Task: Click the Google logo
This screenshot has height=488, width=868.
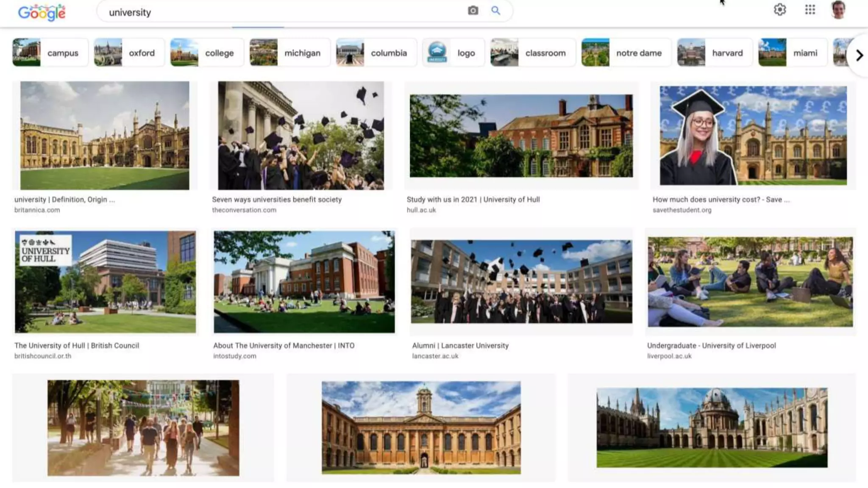Action: click(x=42, y=12)
